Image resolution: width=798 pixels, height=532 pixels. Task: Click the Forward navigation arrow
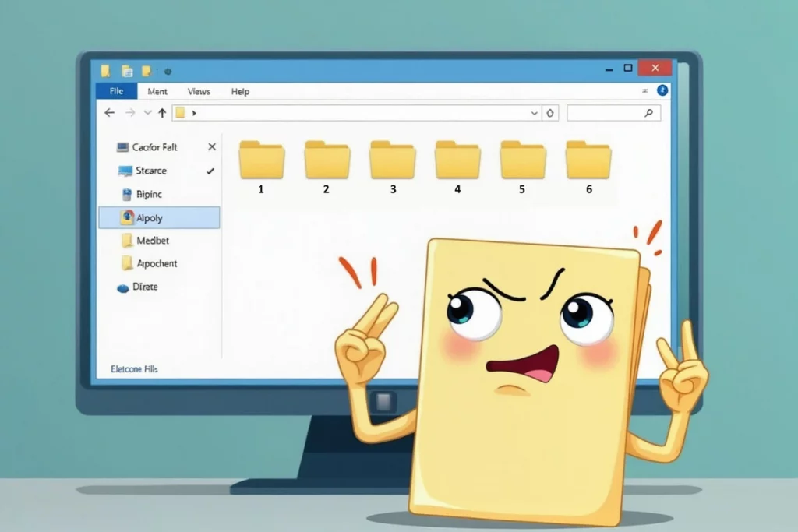pos(129,113)
